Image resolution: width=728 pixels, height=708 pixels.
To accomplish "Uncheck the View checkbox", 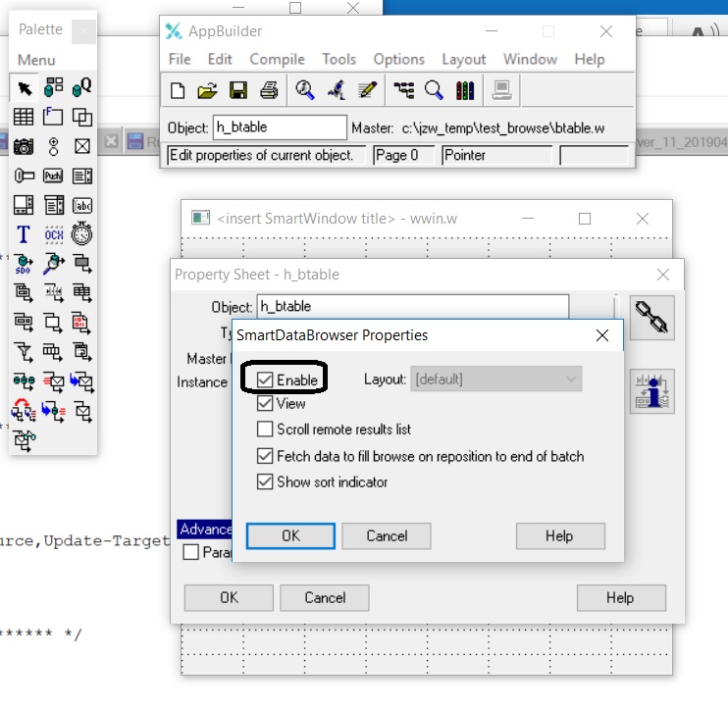I will (x=265, y=403).
